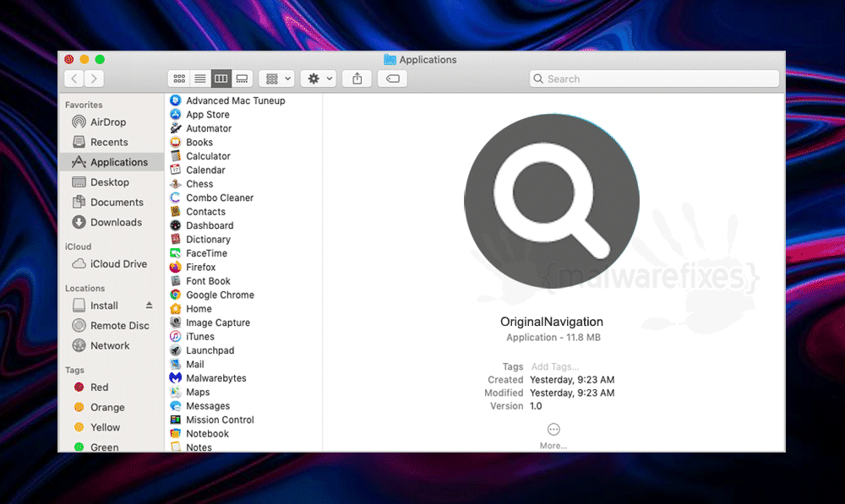Focus the Search field
Image resolution: width=845 pixels, height=504 pixels.
pyautogui.click(x=654, y=79)
